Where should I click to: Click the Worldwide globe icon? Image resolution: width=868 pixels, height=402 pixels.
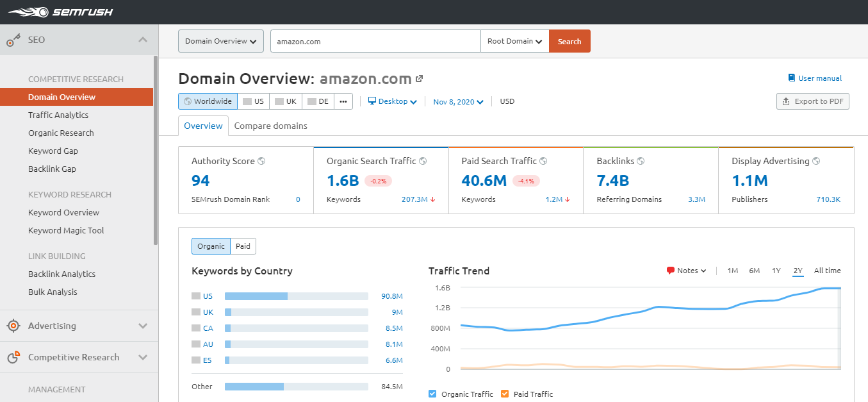point(188,101)
